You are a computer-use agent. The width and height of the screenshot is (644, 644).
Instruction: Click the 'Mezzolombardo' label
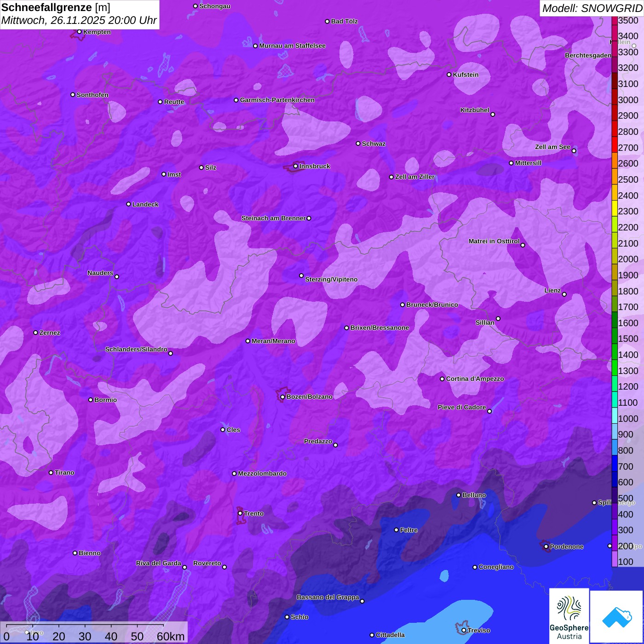[x=262, y=473]
